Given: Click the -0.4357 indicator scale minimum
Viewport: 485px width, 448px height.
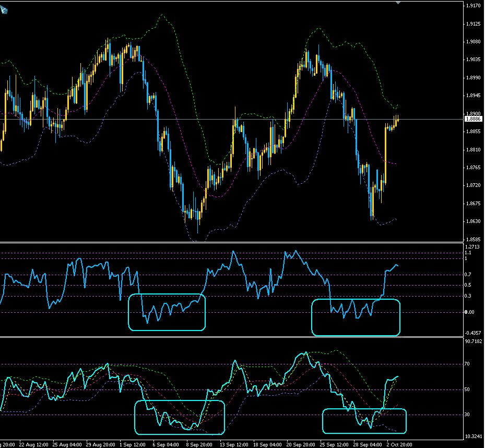Looking at the screenshot, I should (473, 333).
